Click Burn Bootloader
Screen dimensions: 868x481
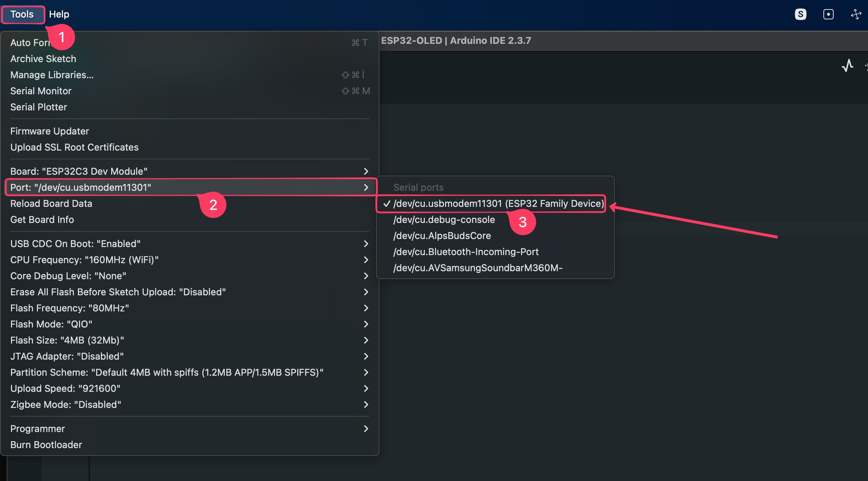tap(46, 445)
